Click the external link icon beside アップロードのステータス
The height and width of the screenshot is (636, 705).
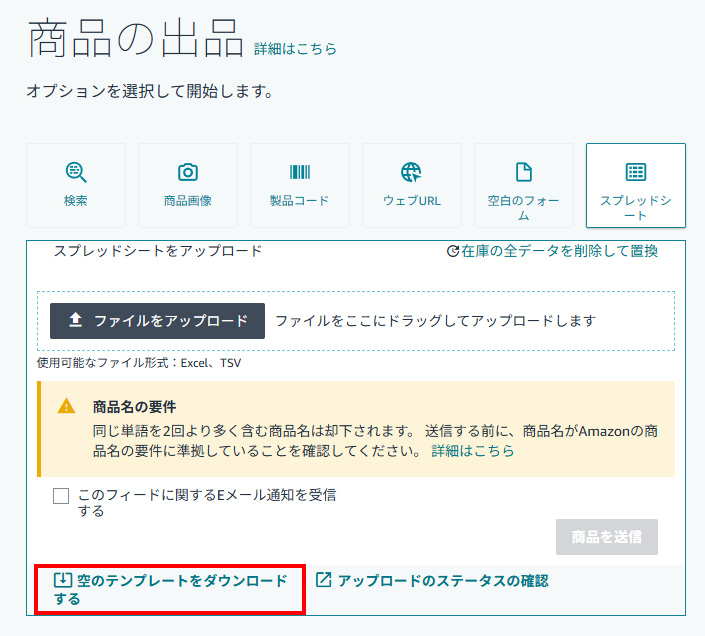point(324,580)
